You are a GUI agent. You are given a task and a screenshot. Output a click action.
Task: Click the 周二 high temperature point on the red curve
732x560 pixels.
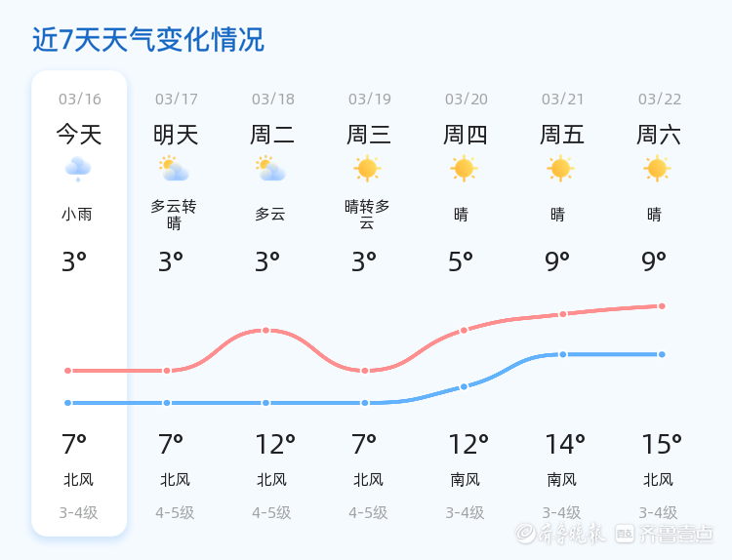point(265,331)
